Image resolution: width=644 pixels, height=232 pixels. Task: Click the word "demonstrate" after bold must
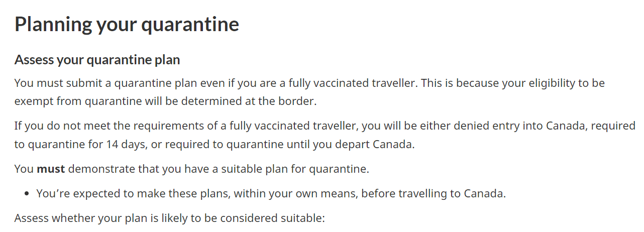(97, 169)
